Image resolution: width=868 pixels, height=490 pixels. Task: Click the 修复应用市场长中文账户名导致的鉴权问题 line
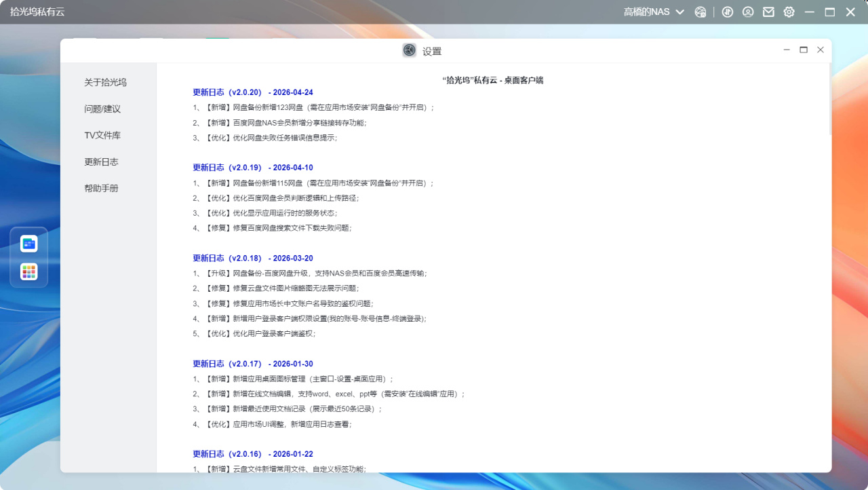(x=283, y=303)
